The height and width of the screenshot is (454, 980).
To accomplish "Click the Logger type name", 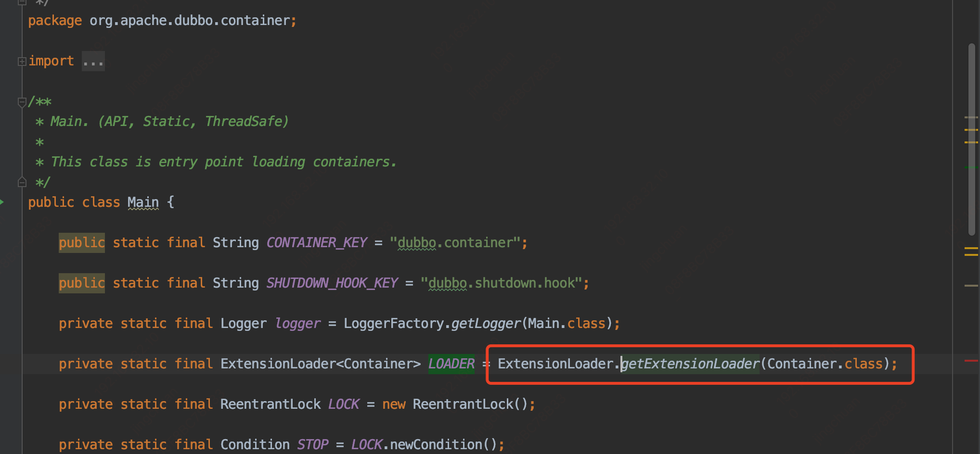I will (244, 323).
